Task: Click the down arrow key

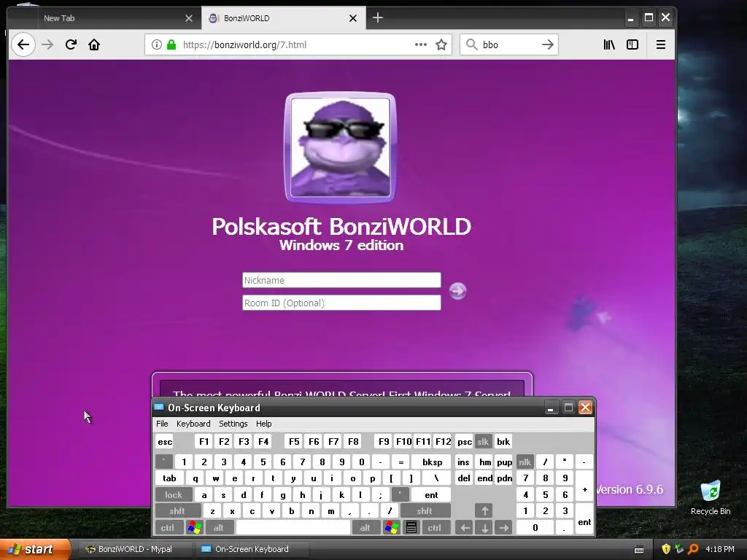Action: click(x=484, y=528)
